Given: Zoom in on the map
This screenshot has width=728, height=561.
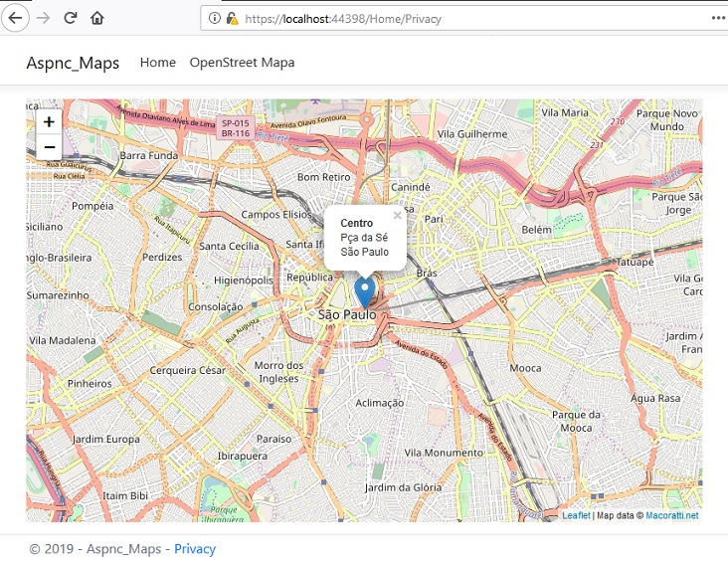Looking at the screenshot, I should click(49, 121).
